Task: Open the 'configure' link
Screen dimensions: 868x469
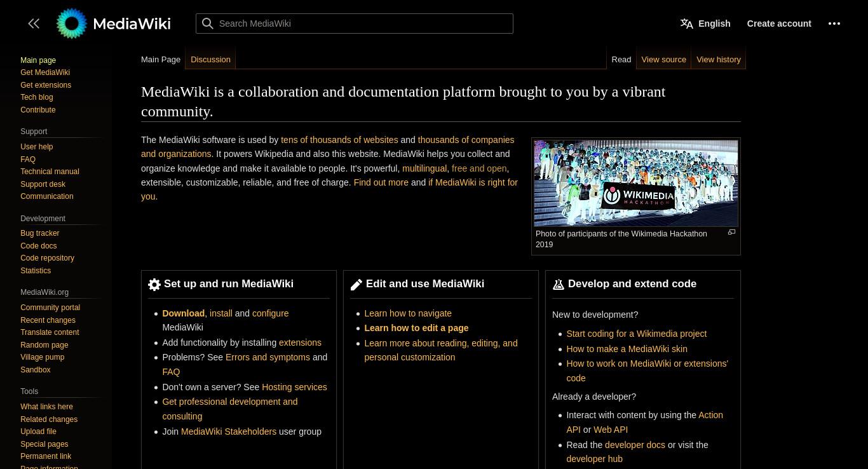Action: [x=271, y=313]
